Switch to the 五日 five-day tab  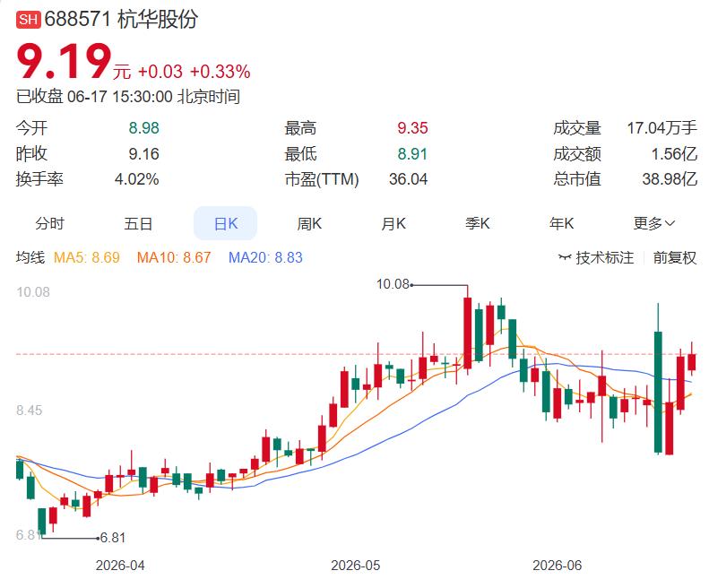[x=138, y=223]
